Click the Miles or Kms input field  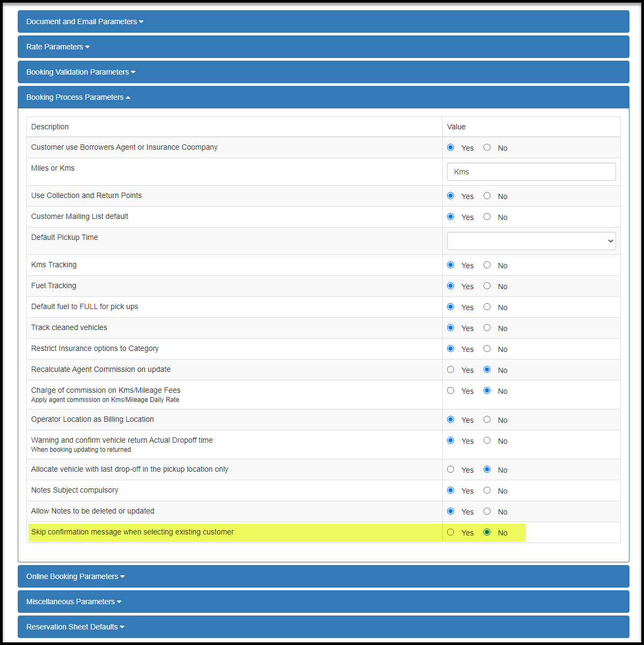click(531, 172)
